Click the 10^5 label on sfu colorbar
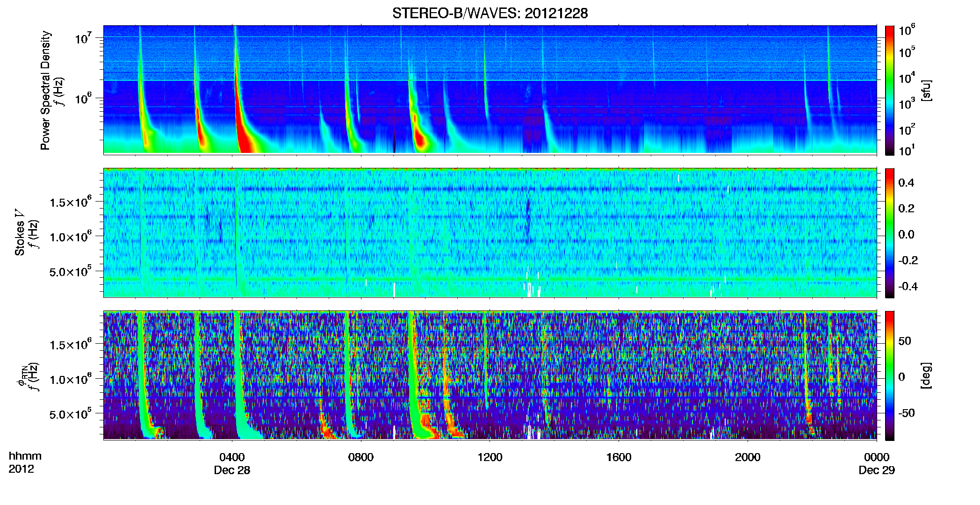This screenshot has width=980, height=505. coord(907,52)
